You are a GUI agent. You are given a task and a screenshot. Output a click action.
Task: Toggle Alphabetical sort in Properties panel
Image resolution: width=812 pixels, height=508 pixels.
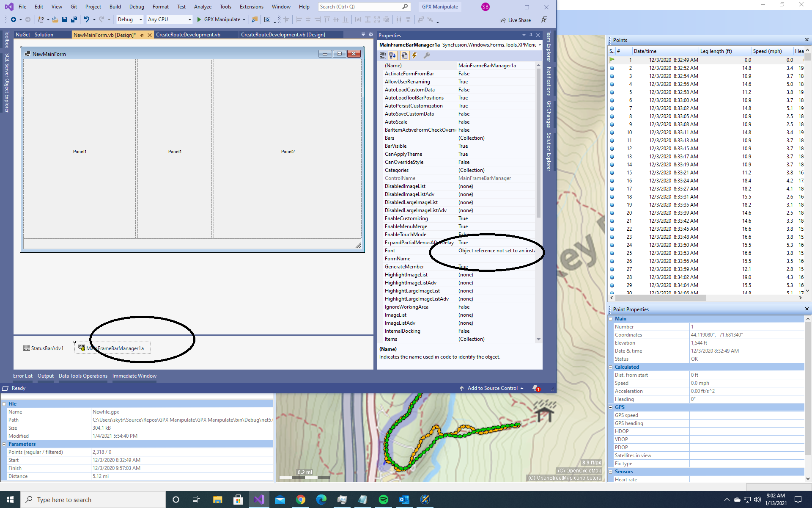[393, 55]
